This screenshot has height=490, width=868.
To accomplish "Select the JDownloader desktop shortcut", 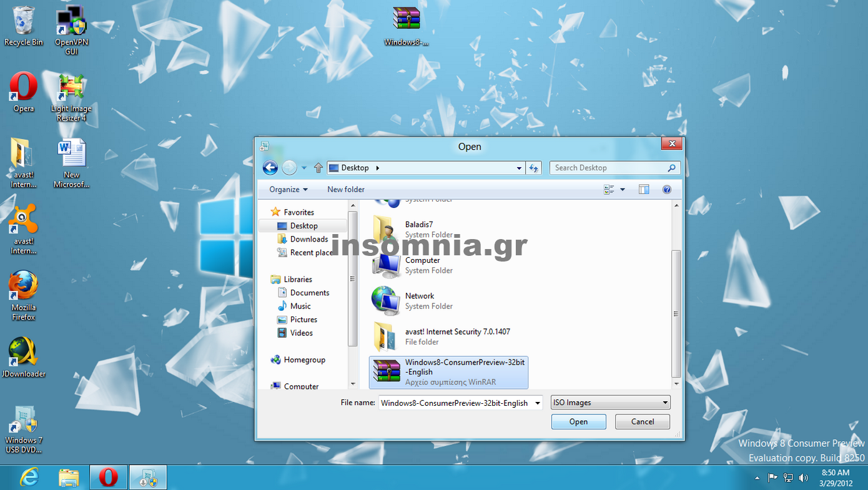I will pyautogui.click(x=24, y=357).
